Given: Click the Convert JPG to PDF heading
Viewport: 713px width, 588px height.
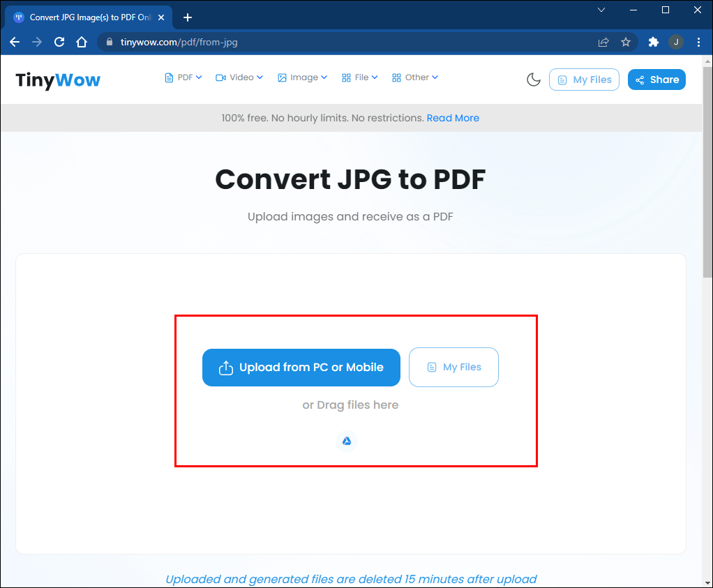Looking at the screenshot, I should pos(350,179).
